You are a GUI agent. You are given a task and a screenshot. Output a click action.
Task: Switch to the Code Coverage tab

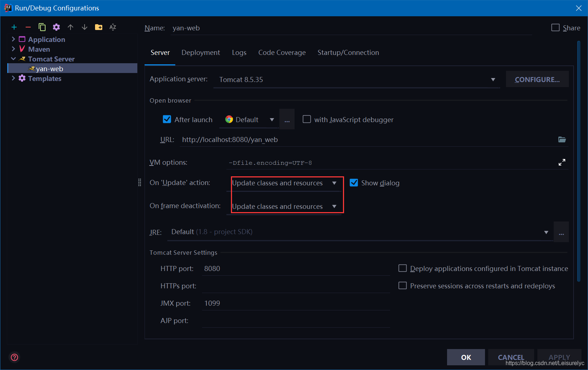pos(282,52)
